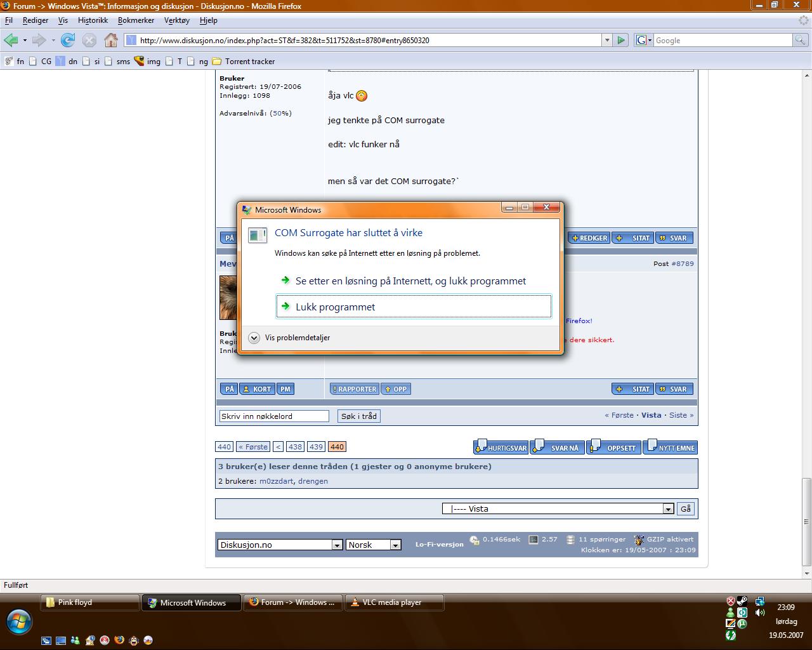Viewport: 812px width, 650px height.
Task: Switch to the Pink floyd taskbar window
Action: [90, 602]
